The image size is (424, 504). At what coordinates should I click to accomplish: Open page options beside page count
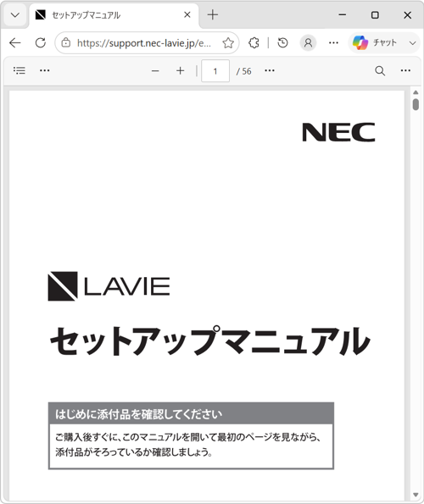pos(270,70)
